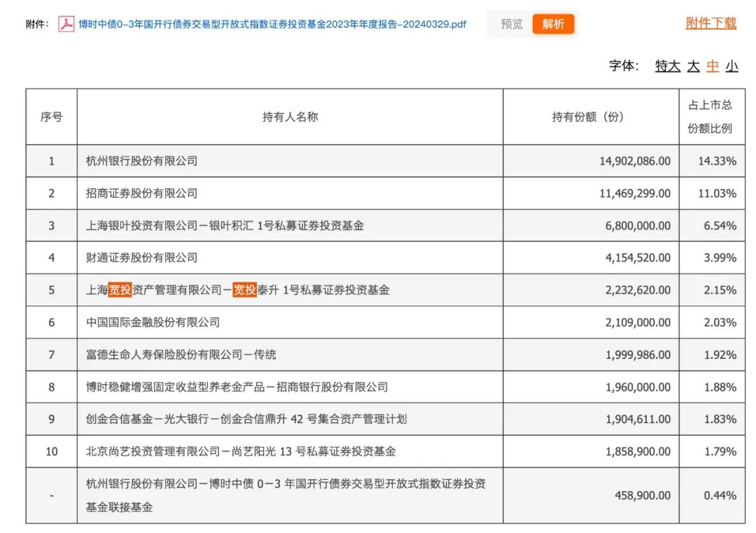The width and height of the screenshot is (756, 533).
Task: Set font size to 特大
Action: coord(668,66)
